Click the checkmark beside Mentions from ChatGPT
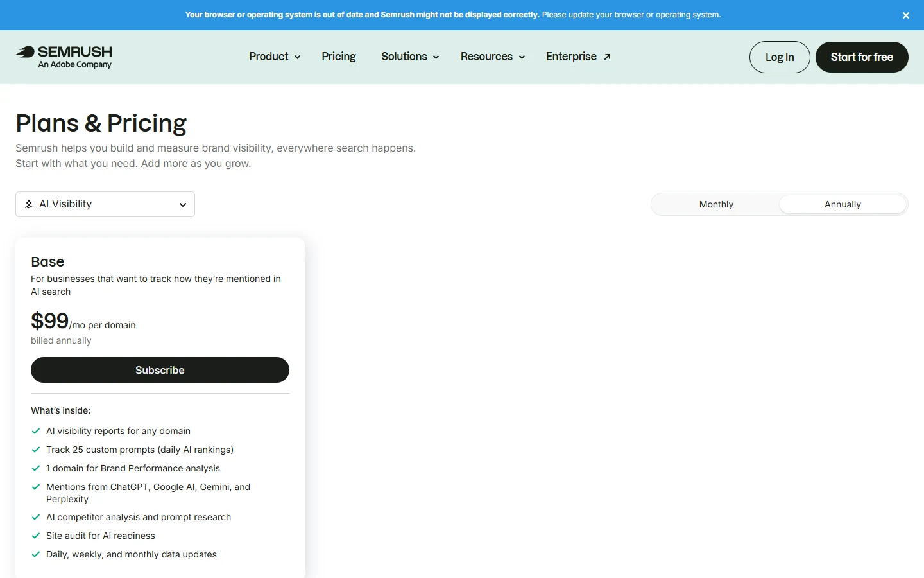924x578 pixels. pos(36,487)
